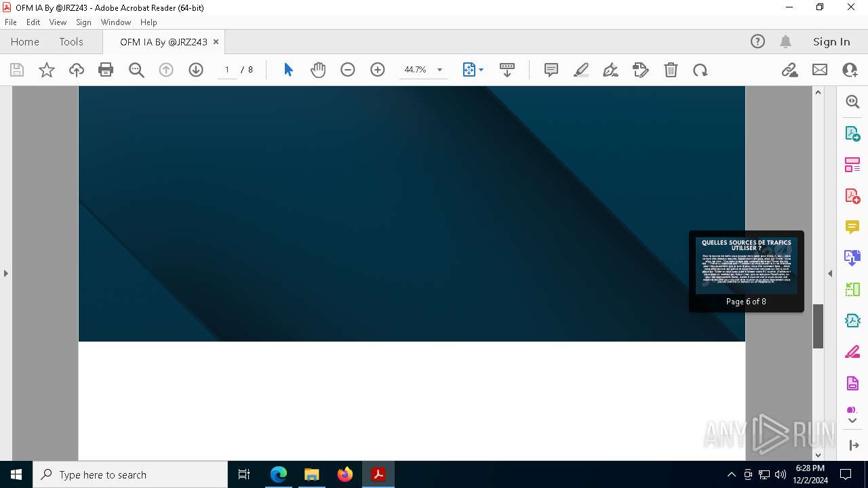Open Organize Pages pink sidebar tool

(x=852, y=164)
